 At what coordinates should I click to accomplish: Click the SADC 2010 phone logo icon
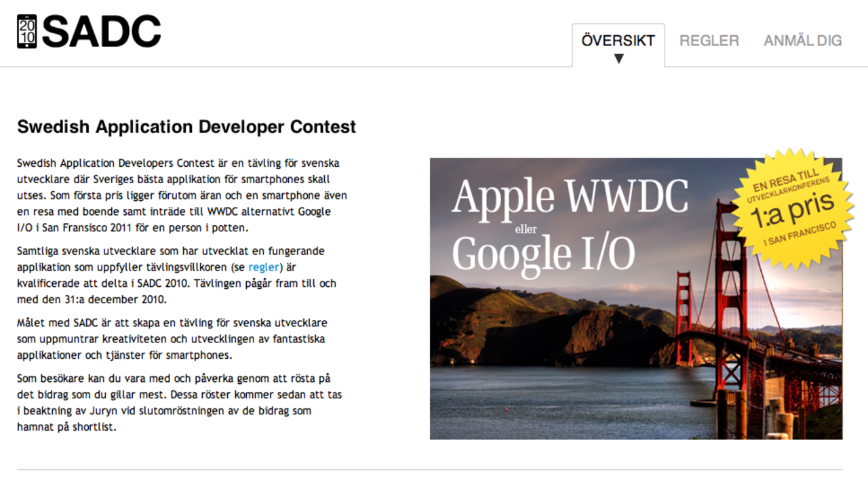[27, 31]
